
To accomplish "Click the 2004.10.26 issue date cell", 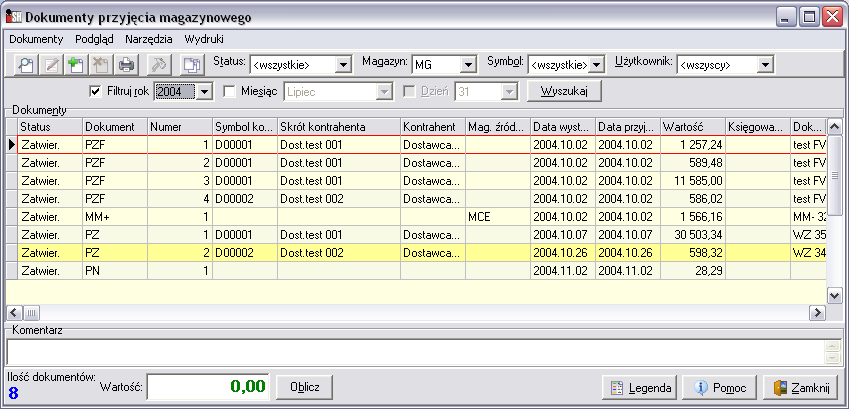I will click(x=563, y=253).
